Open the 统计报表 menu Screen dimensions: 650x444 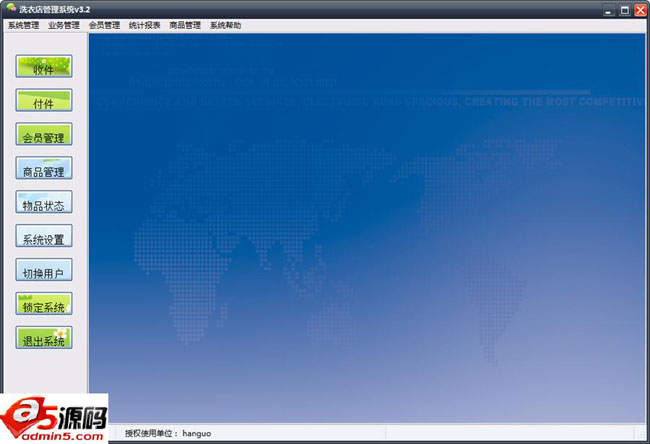click(144, 25)
